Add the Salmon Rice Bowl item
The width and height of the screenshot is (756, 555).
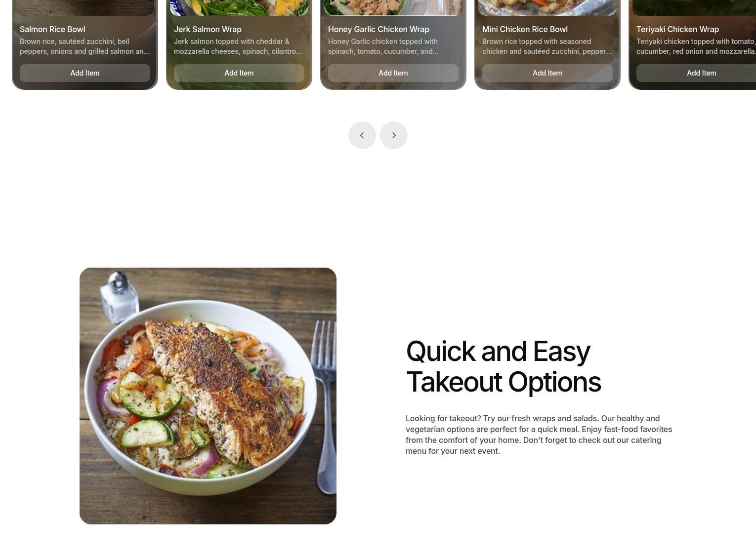click(85, 73)
